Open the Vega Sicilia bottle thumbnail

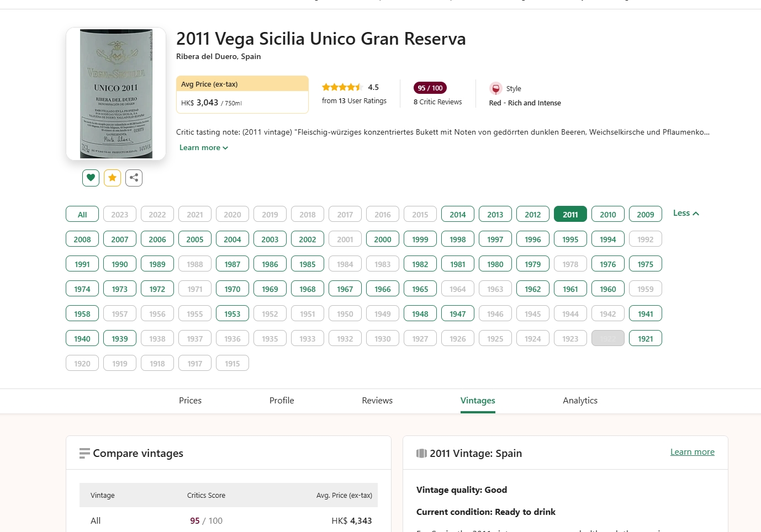click(x=116, y=94)
